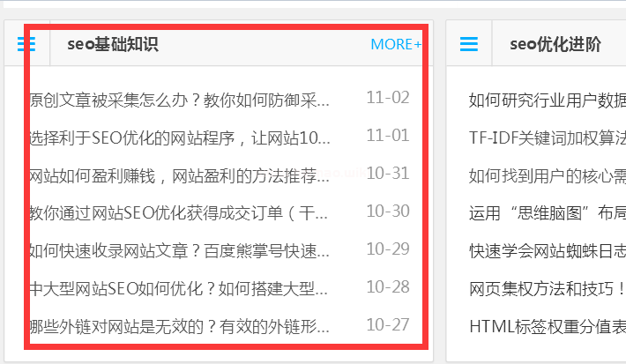Image resolution: width=626 pixels, height=364 pixels.
Task: Open article 原创文章被采集怎么办
Action: coord(179,100)
